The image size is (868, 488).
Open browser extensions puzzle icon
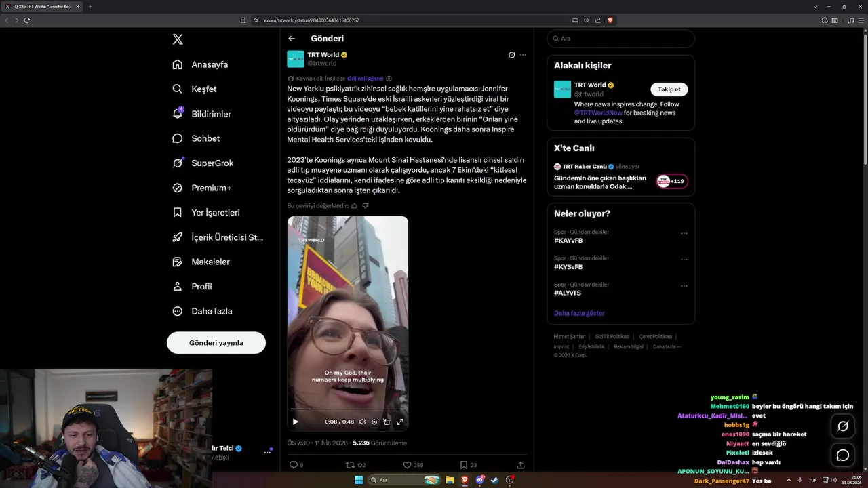825,20
